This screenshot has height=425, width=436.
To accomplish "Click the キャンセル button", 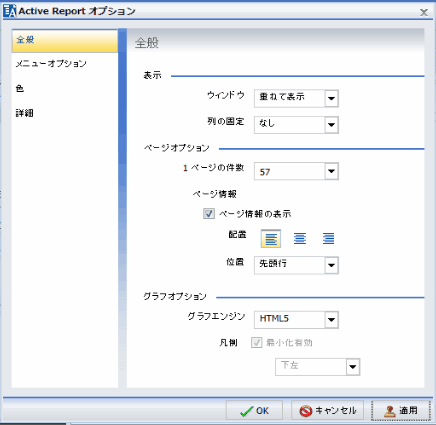I will click(327, 411).
